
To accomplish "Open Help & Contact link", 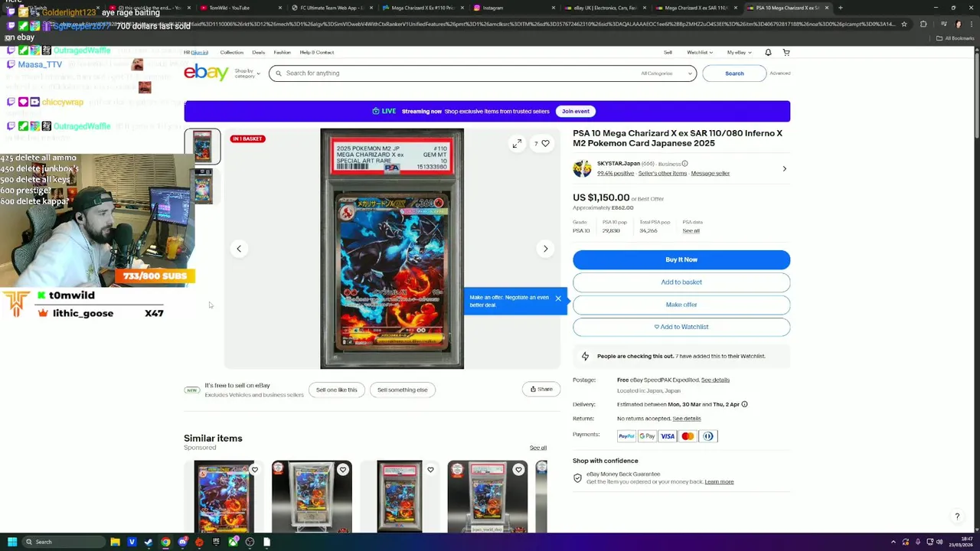I will tap(317, 52).
